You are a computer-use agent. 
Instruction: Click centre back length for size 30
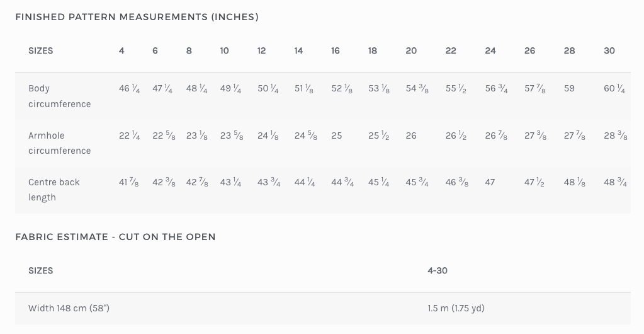click(615, 182)
